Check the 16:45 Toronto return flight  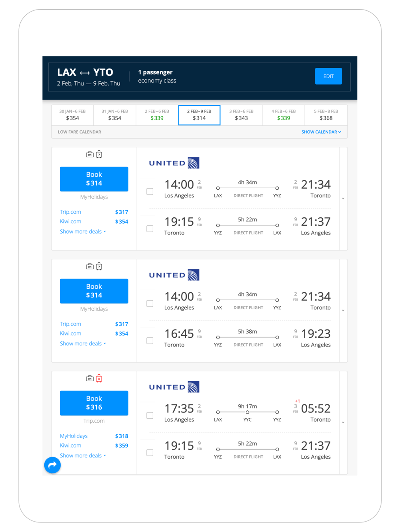[150, 341]
